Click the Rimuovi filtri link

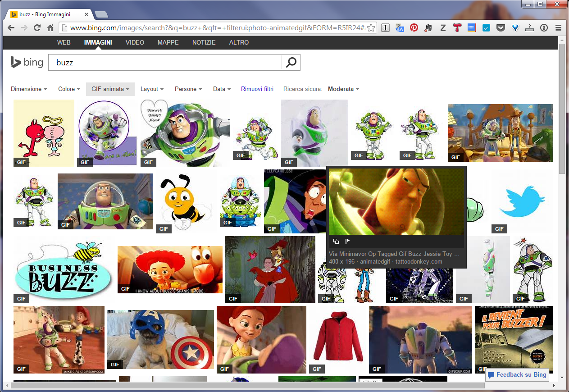257,89
